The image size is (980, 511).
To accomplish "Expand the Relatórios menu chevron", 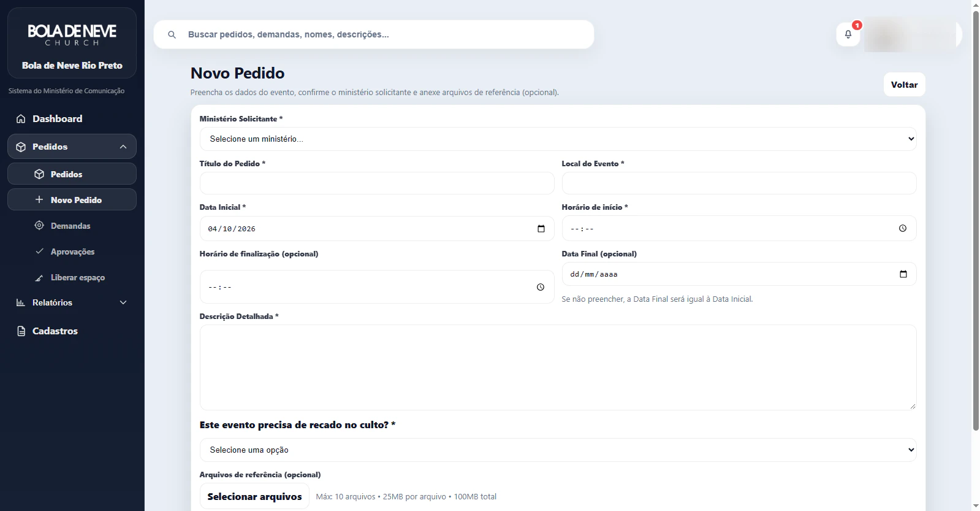I will tap(123, 302).
